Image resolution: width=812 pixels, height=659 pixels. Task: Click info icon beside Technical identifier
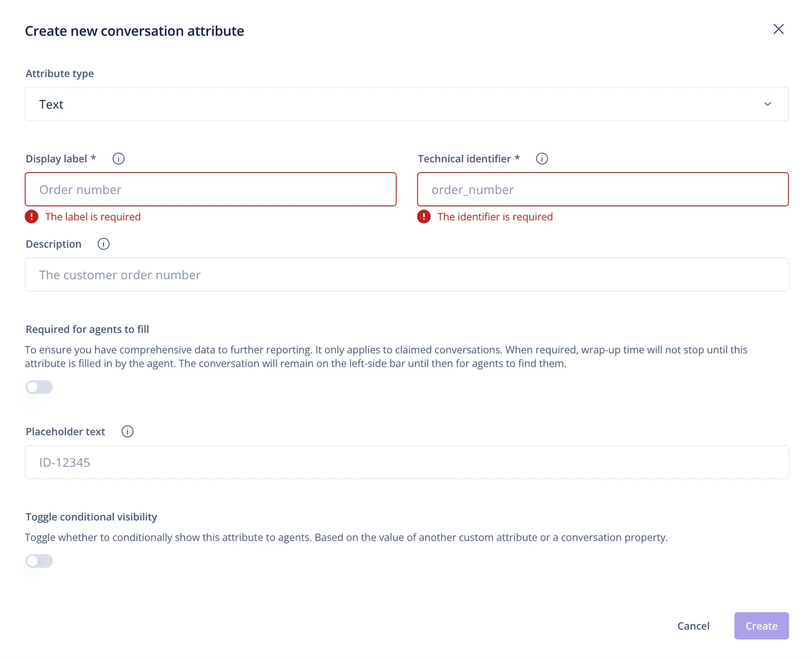(542, 159)
